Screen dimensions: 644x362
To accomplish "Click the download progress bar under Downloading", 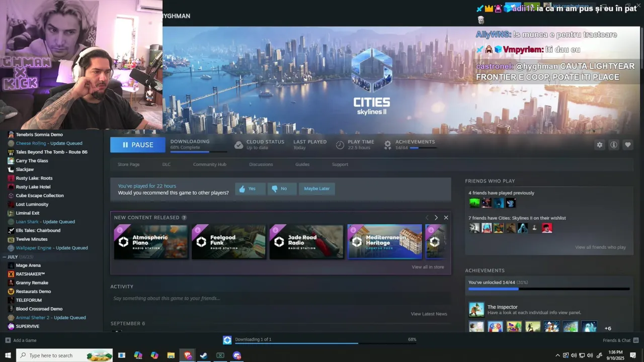I will tap(199, 151).
